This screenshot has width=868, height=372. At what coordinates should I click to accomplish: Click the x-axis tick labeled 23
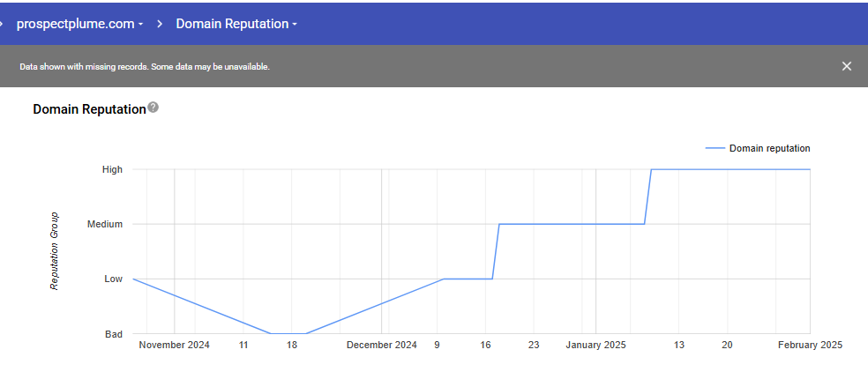tap(534, 346)
